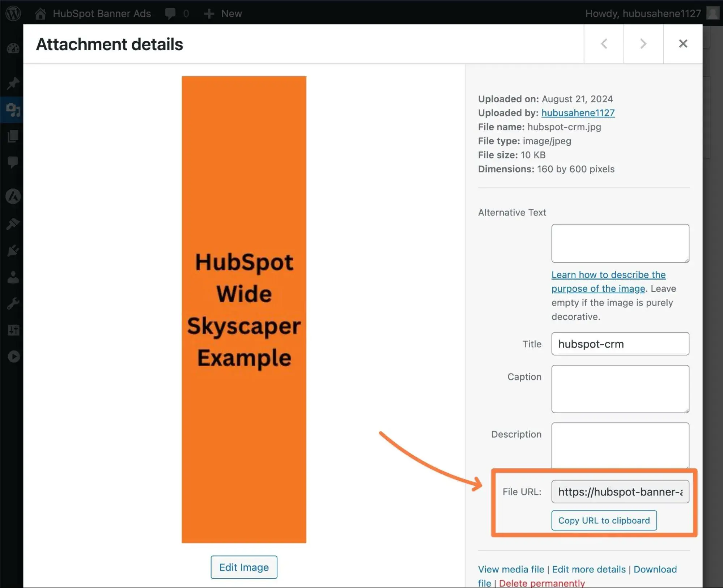The image size is (723, 588).
Task: Open the Settings sliders sidebar icon
Action: pos(13,330)
